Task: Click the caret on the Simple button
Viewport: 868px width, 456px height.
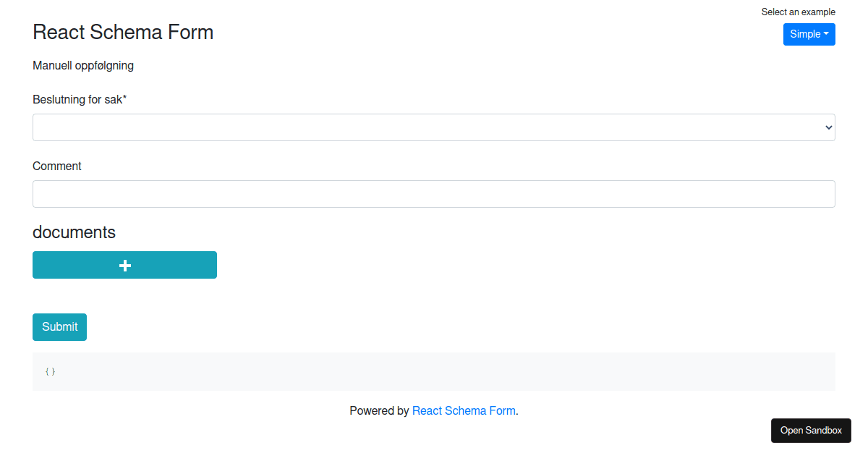Action: (x=826, y=34)
